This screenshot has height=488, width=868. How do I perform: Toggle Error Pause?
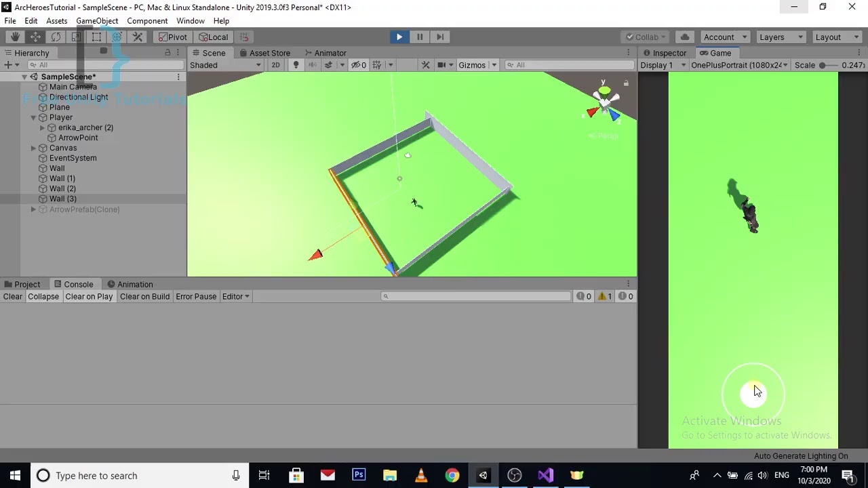196,296
